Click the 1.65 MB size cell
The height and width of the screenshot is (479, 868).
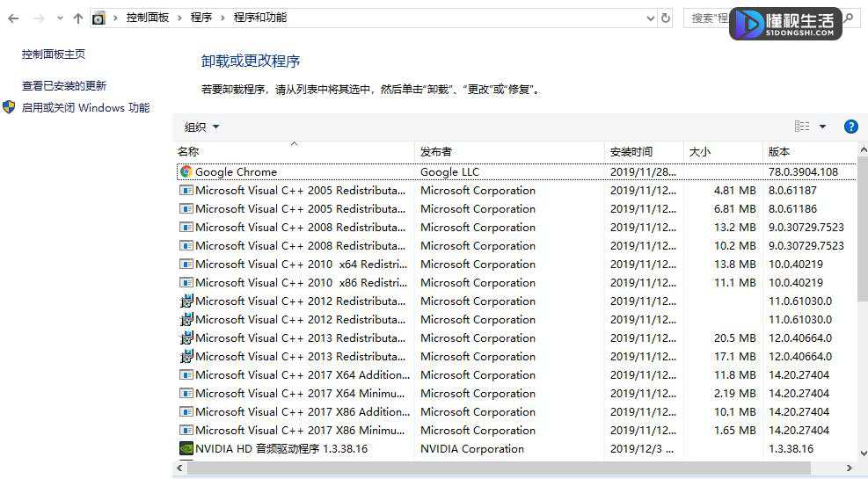coord(734,431)
